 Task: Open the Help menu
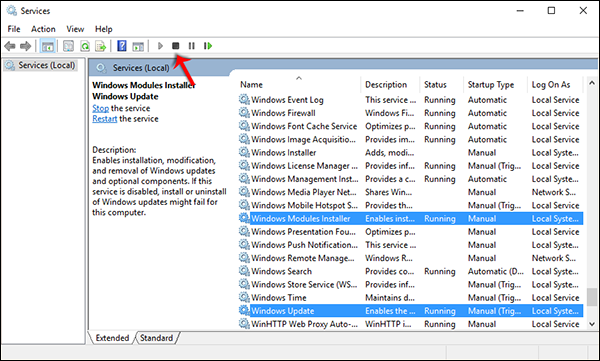103,29
